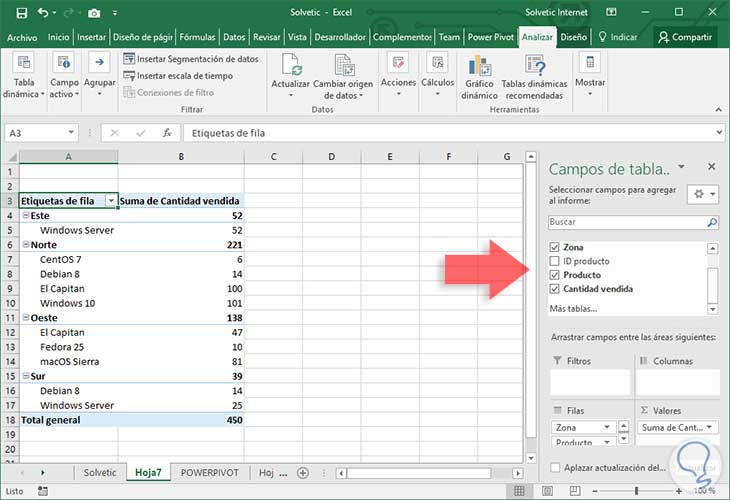Click the Compartir button
The width and height of the screenshot is (730, 500).
(684, 37)
